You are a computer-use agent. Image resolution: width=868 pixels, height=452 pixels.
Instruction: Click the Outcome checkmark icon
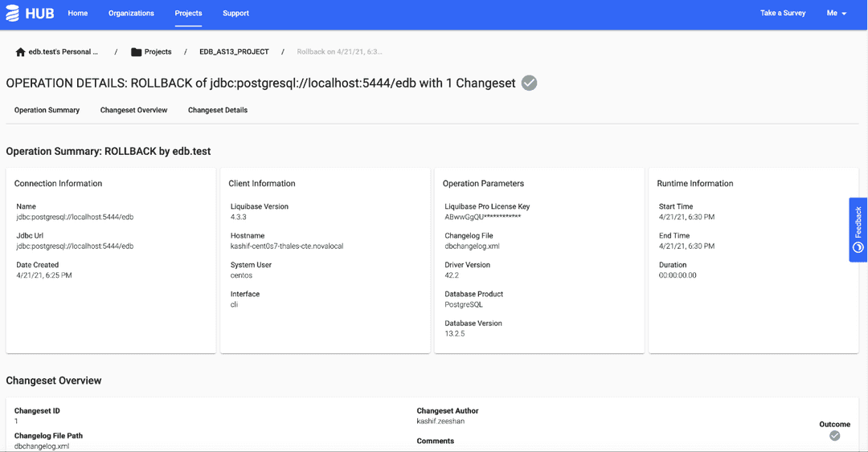click(834, 436)
